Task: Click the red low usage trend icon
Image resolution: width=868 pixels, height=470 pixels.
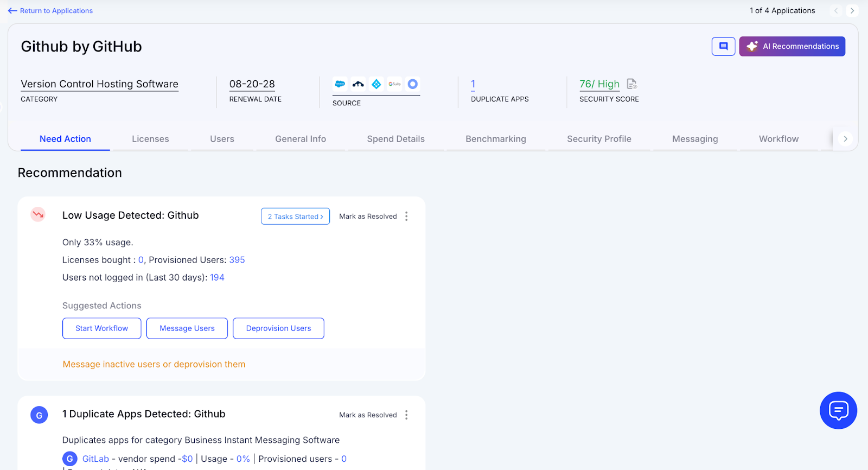Action: tap(38, 214)
